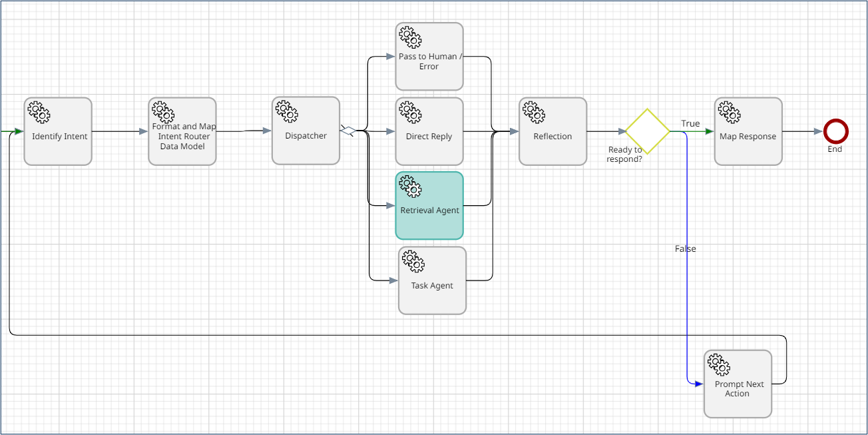Click gear icon on highlighted Retrieval Agent node
The image size is (868, 435).
[410, 187]
